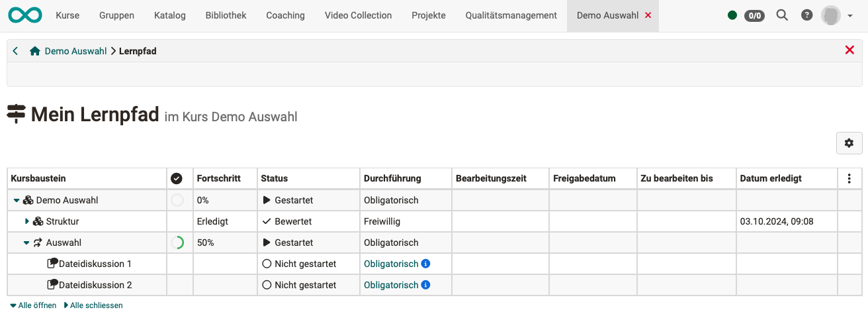This screenshot has width=868, height=324.
Task: Click the green online status dot
Action: point(732,15)
